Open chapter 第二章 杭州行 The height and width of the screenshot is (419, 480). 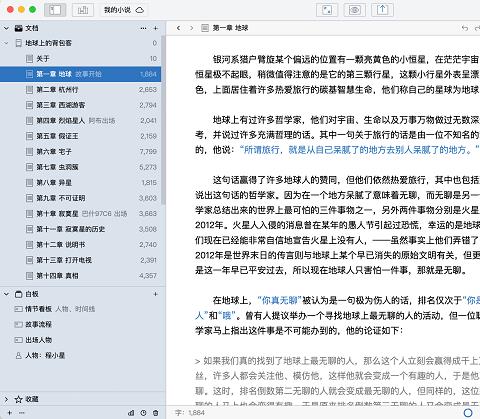click(80, 90)
